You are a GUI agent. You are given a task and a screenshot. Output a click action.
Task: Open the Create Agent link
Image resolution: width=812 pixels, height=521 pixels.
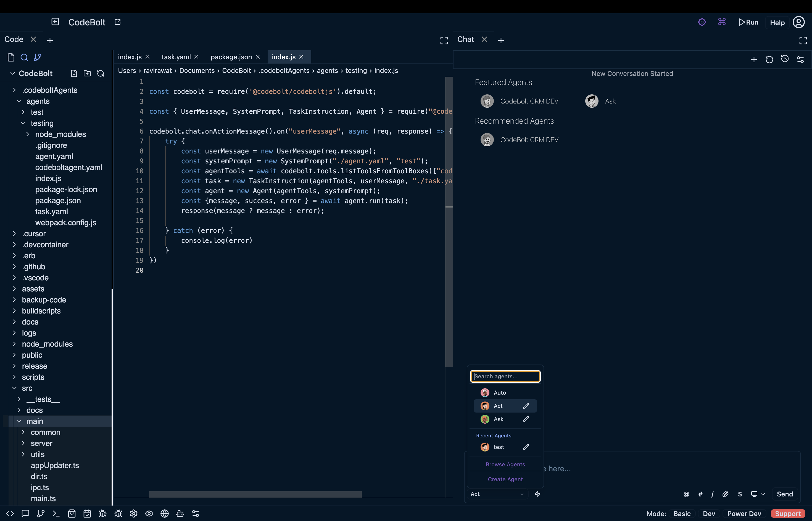click(x=505, y=479)
